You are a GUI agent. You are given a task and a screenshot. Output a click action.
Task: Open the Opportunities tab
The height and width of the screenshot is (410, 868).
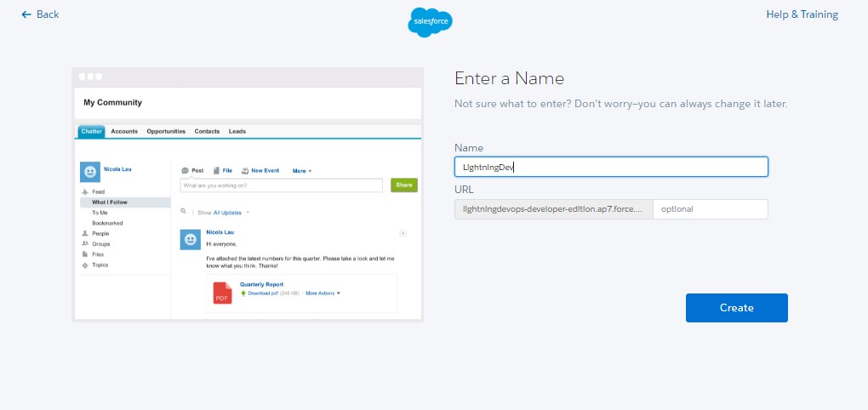[166, 131]
